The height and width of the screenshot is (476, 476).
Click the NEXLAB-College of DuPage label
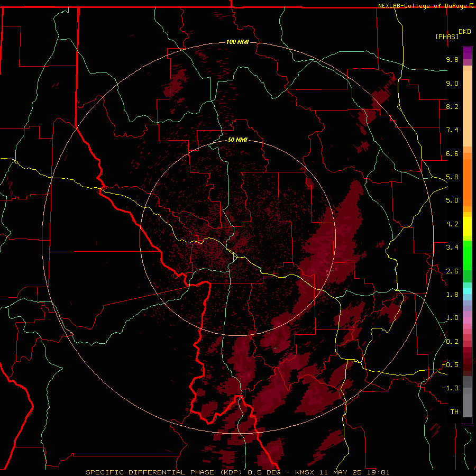click(x=422, y=6)
